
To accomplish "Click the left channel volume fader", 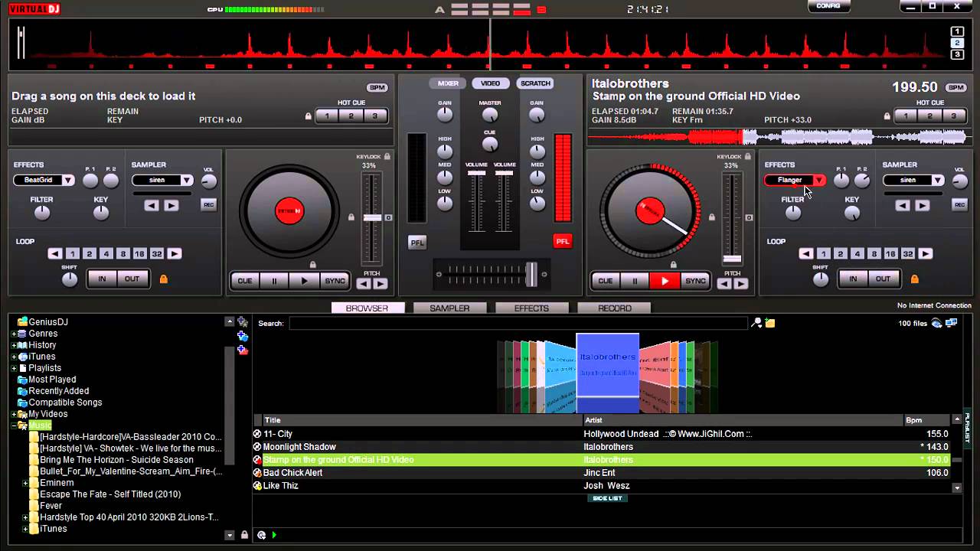I will pyautogui.click(x=476, y=173).
